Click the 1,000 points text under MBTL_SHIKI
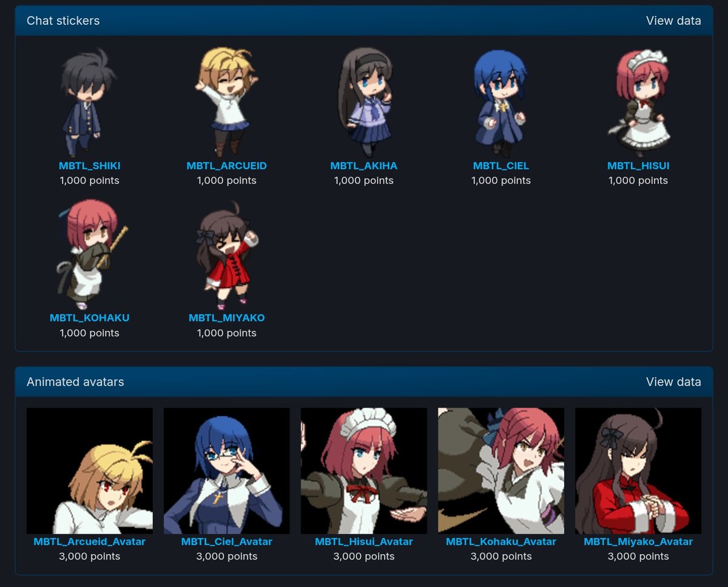 tap(90, 181)
